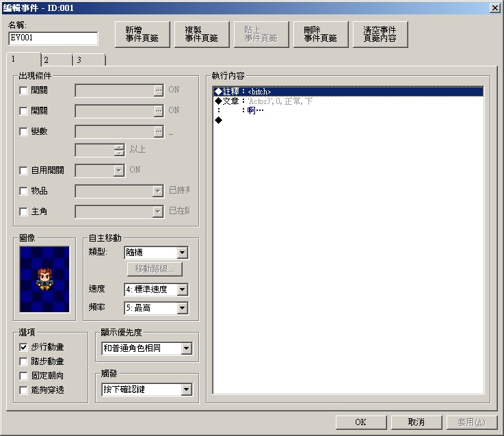Check the 踏步動畫 option

coord(23,361)
